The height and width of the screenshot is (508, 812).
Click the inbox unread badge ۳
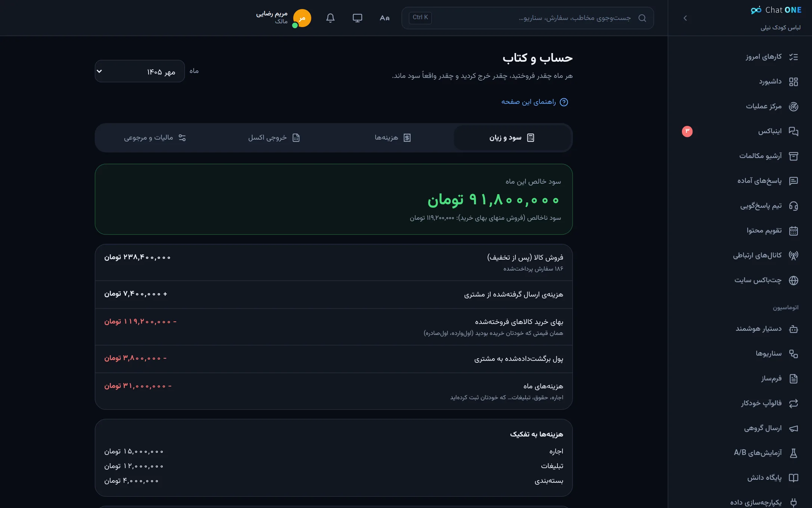687,131
